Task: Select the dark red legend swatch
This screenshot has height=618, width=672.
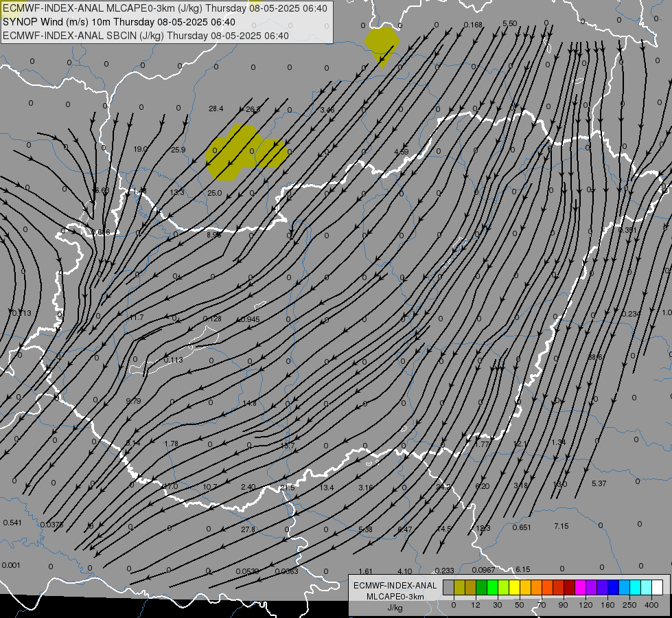Action: pos(570,588)
